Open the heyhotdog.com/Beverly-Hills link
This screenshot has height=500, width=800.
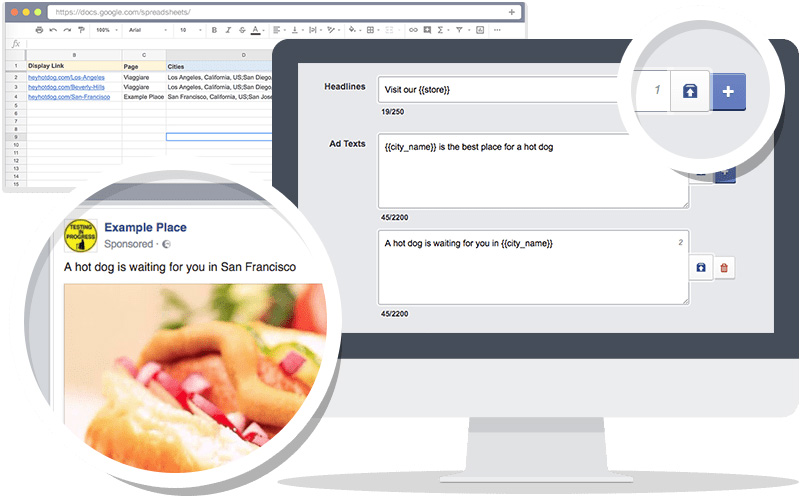point(66,87)
